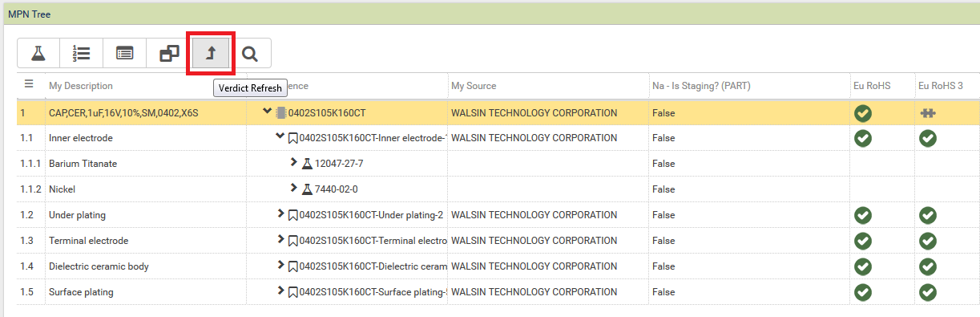Click the Eu RoHS checkmark for row 1

tap(863, 113)
